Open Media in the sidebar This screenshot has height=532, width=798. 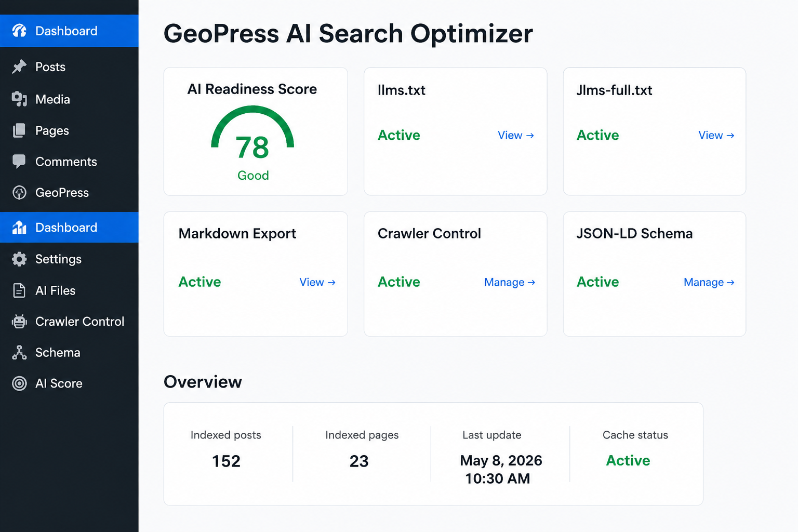pyautogui.click(x=69, y=99)
